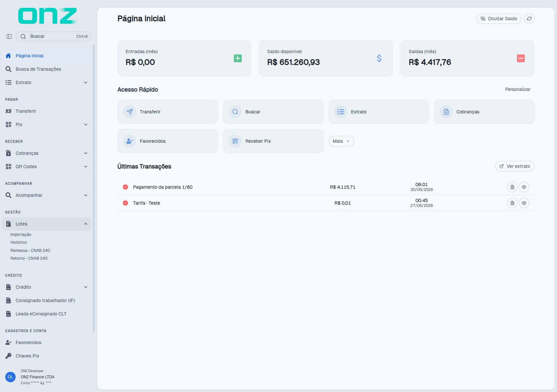Open the Receber Pix quick access card
The height and width of the screenshot is (392, 557).
tap(273, 141)
